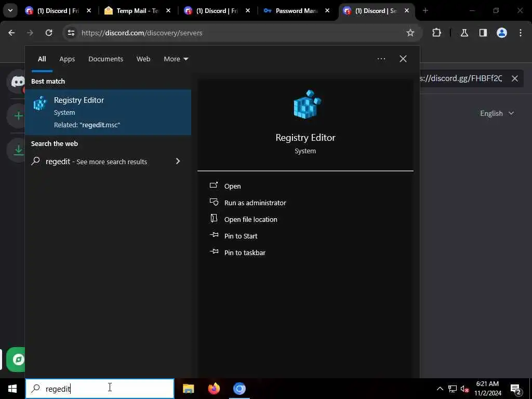Open the Chrome three-dot menu
Viewport: 532px width, 399px height.
[x=521, y=33]
